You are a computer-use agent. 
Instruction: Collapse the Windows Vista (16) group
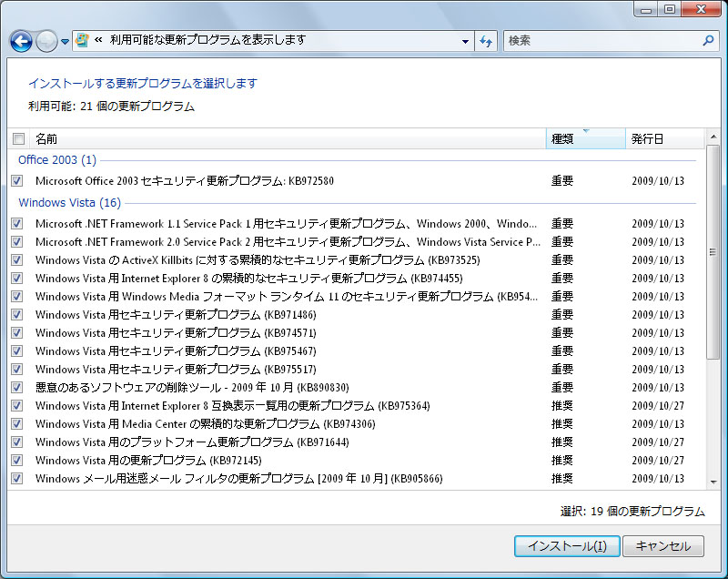point(70,203)
